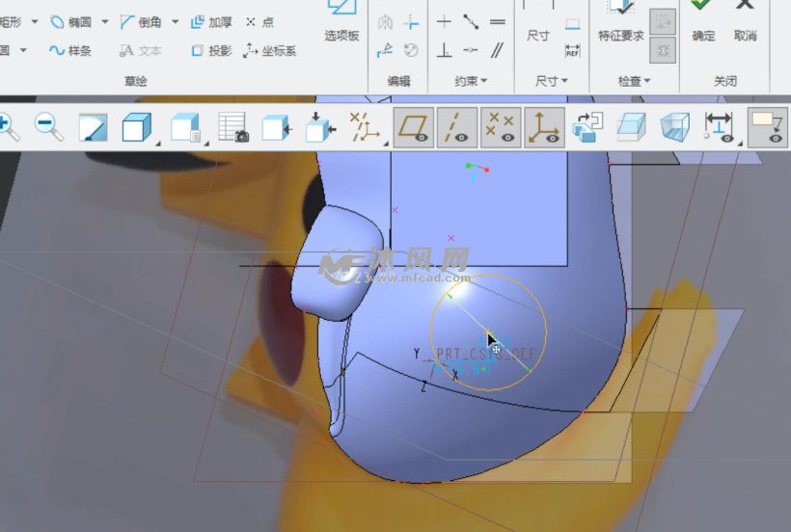Toggle datum Plane display eye button
The width and height of the screenshot is (791, 532).
[414, 127]
